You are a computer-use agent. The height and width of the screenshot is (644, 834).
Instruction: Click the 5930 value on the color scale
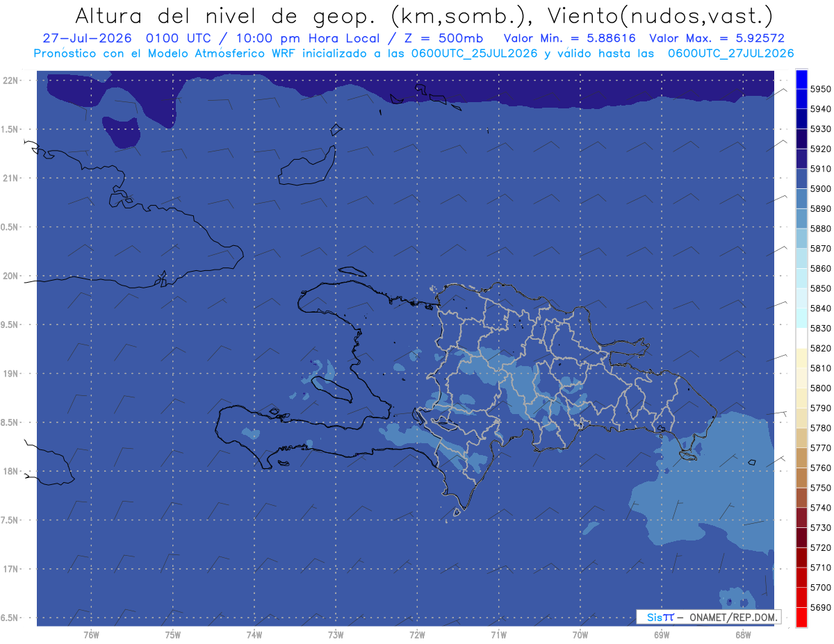820,129
